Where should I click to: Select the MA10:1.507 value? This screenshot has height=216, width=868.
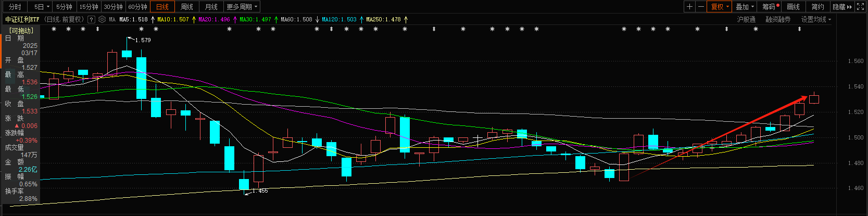pyautogui.click(x=173, y=19)
